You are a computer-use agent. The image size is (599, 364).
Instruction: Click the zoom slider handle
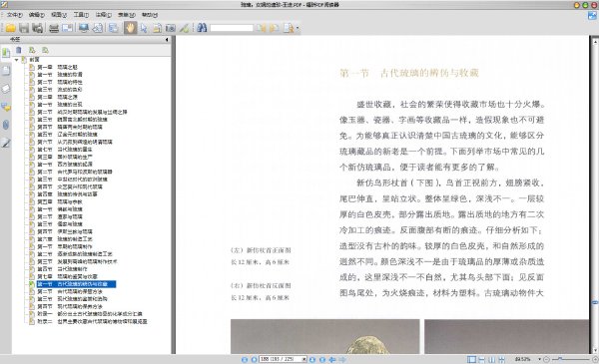click(560, 359)
